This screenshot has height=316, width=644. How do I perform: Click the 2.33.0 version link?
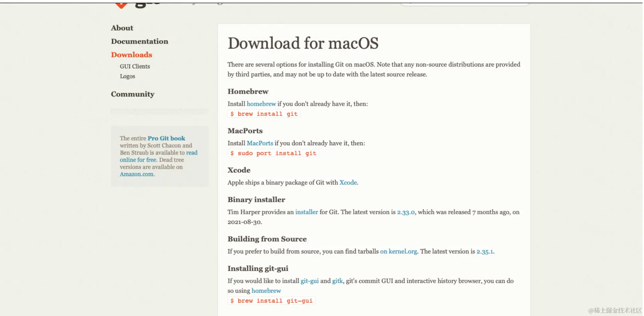[x=406, y=212]
